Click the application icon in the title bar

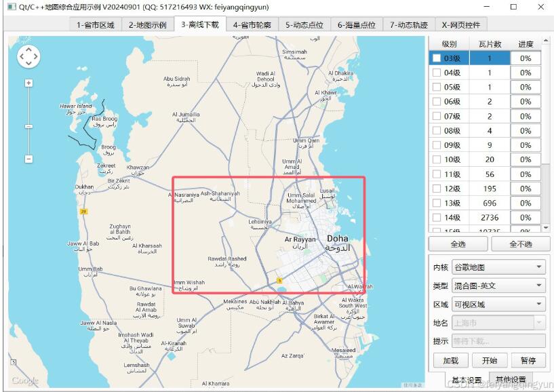click(12, 7)
